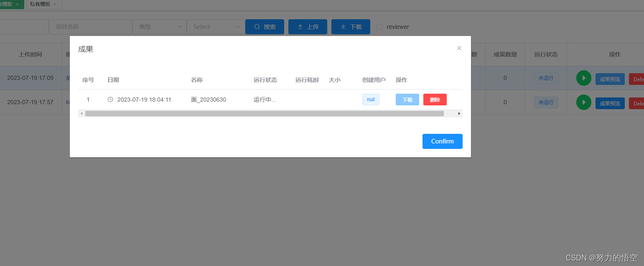Image resolution: width=644 pixels, height=266 pixels.
Task: Click the scrollbar right arrow in dialog
Action: (459, 113)
